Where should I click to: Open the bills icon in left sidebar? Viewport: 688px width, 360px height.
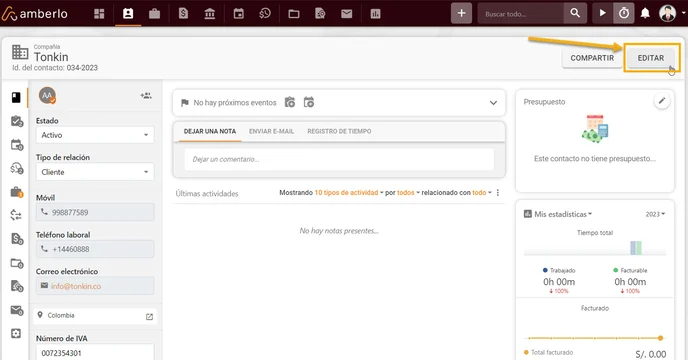tap(17, 239)
